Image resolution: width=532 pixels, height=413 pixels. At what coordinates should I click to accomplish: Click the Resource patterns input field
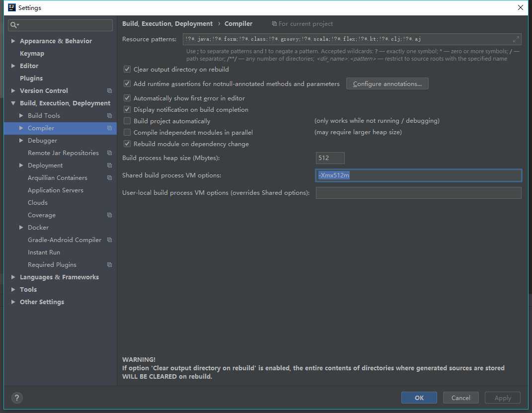(352, 39)
